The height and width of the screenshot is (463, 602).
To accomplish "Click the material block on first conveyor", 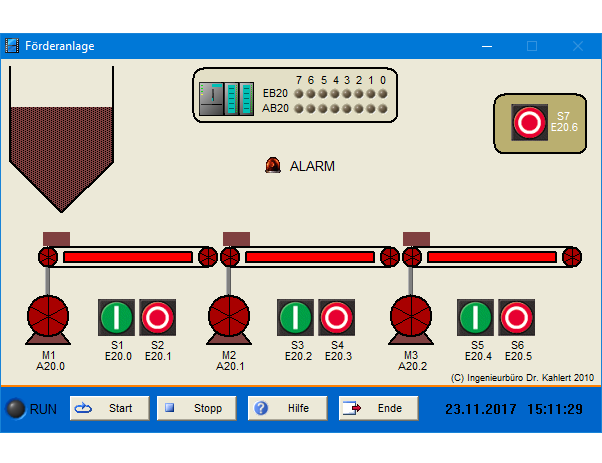I will click(x=56, y=239).
